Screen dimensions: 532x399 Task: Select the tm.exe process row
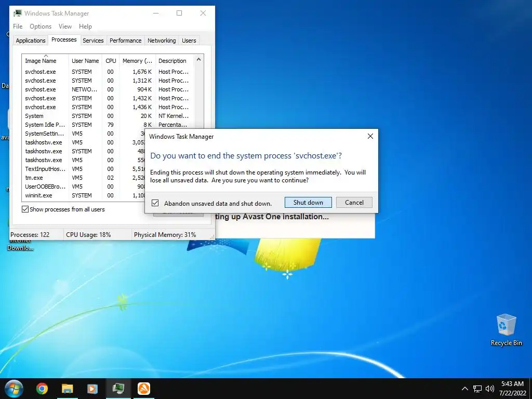[84, 178]
